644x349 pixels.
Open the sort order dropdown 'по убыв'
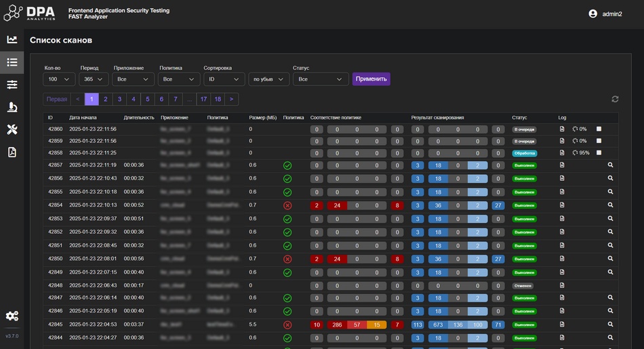(268, 79)
